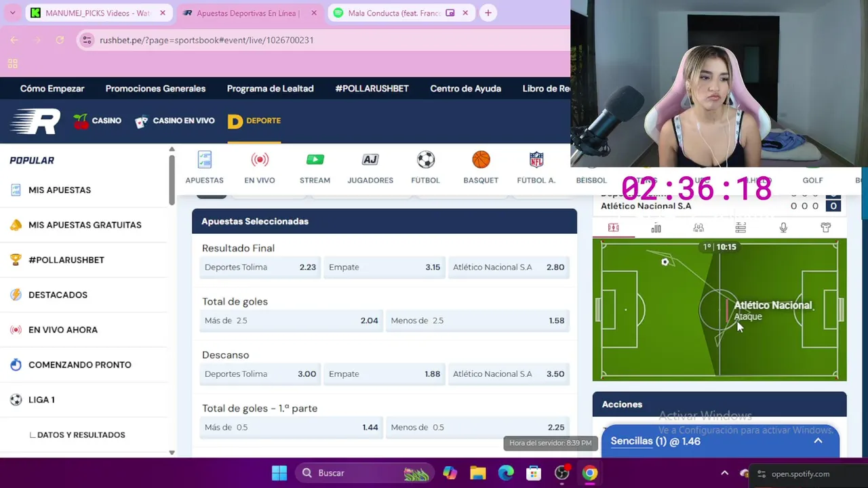Open the Chrome tab search arrow

pyautogui.click(x=12, y=13)
